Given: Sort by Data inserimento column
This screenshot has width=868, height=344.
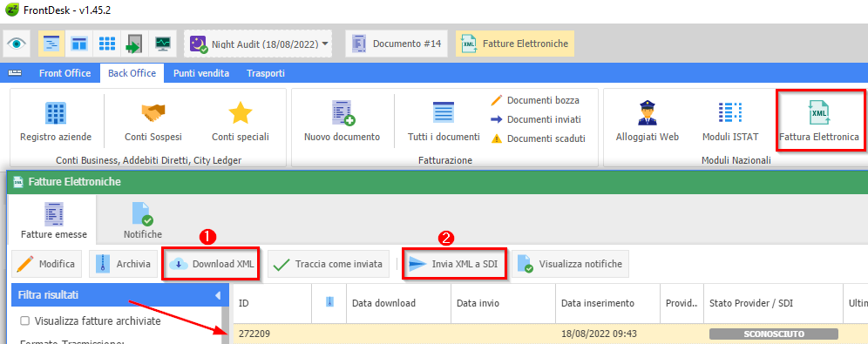Looking at the screenshot, I should point(607,303).
